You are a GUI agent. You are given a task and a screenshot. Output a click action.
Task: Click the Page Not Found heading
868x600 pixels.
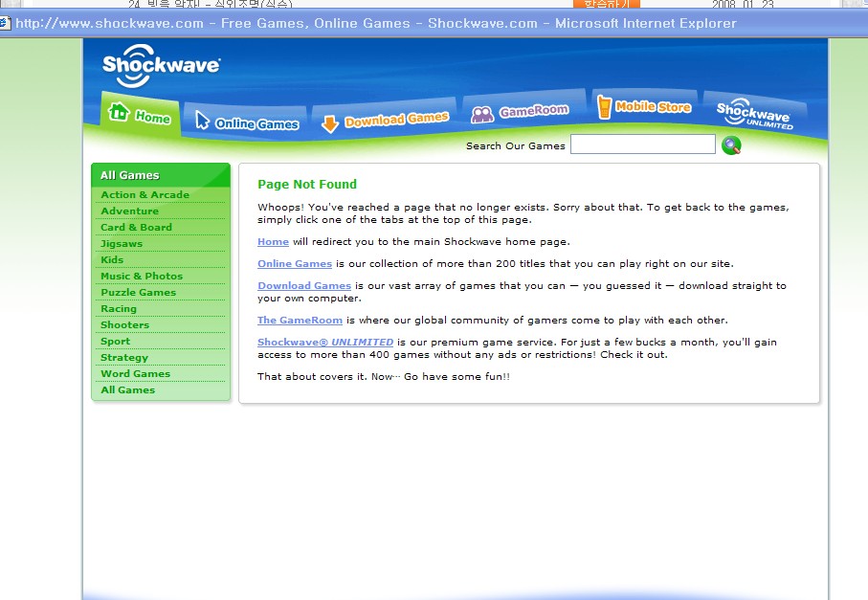coord(307,185)
